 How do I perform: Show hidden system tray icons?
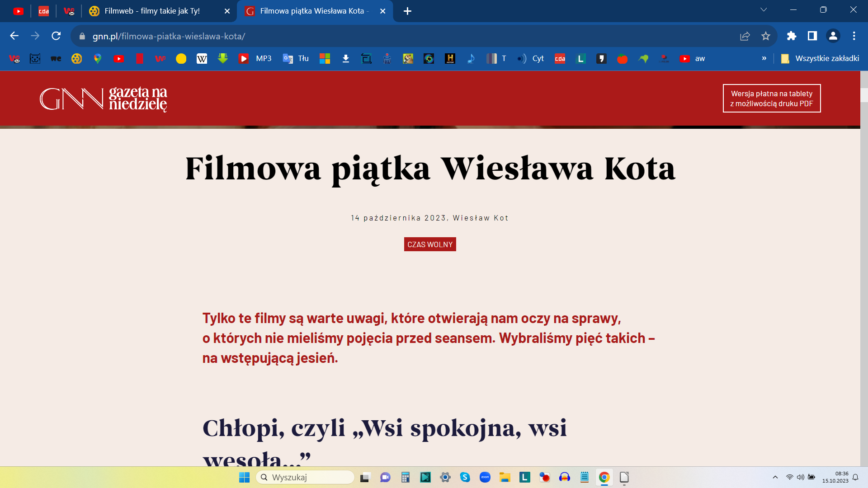click(775, 477)
